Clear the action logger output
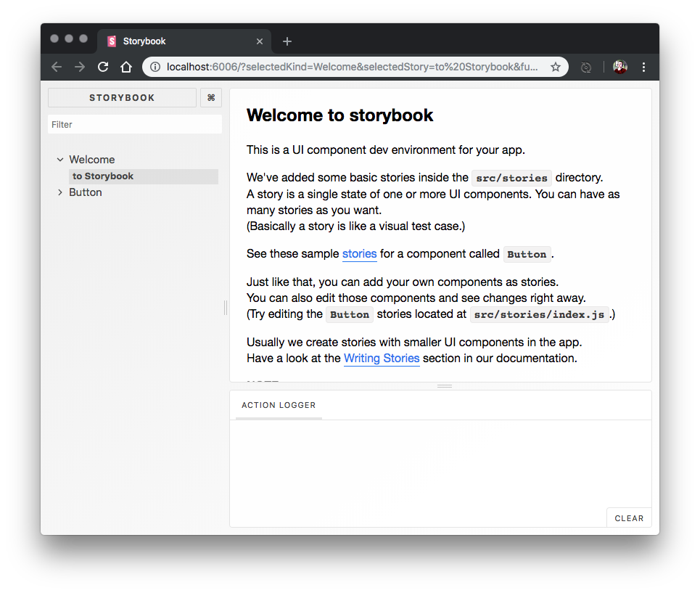The height and width of the screenshot is (593, 700). click(x=629, y=518)
